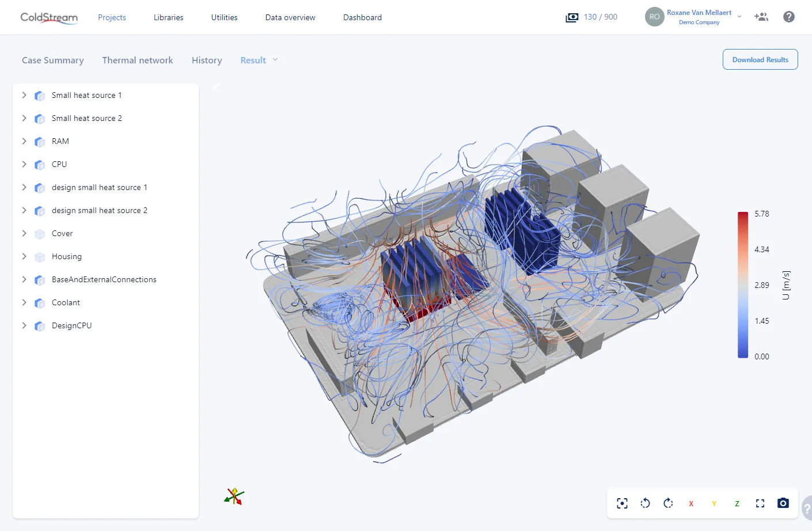Screen dimensions: 812x531
Task: Switch to the Thermal network tab
Action: point(138,60)
